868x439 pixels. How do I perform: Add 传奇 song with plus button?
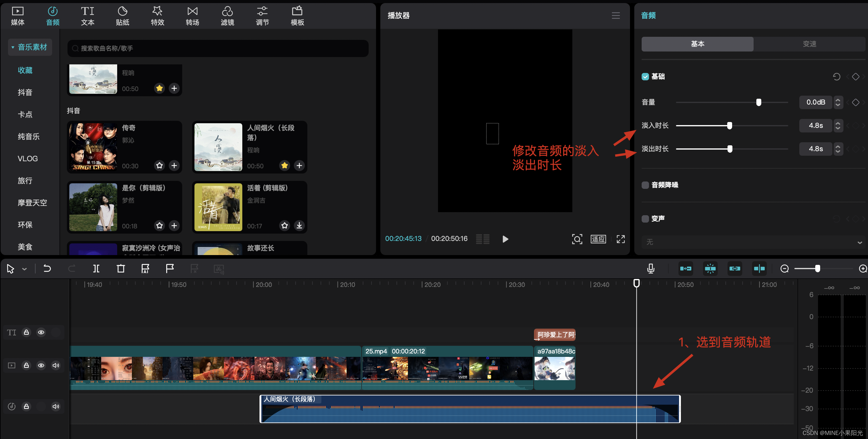[x=174, y=166]
